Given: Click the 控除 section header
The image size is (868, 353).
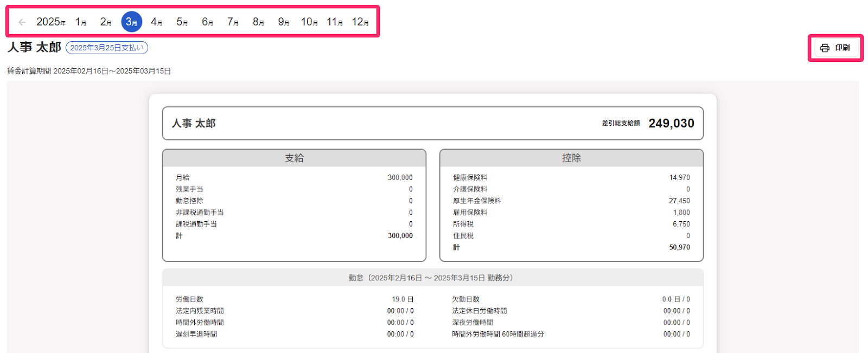Looking at the screenshot, I should coord(571,158).
